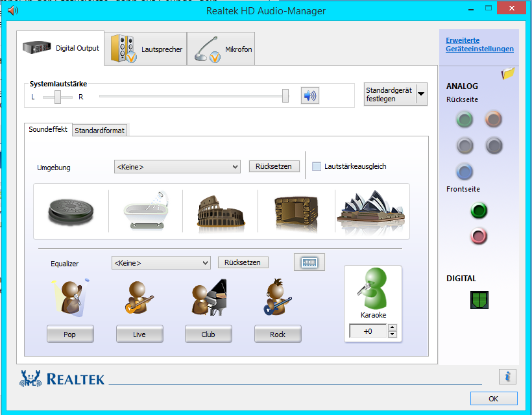Close the Realtek HD Audio-Manager window
Image resolution: width=532 pixels, height=415 pixels.
tap(511, 8)
